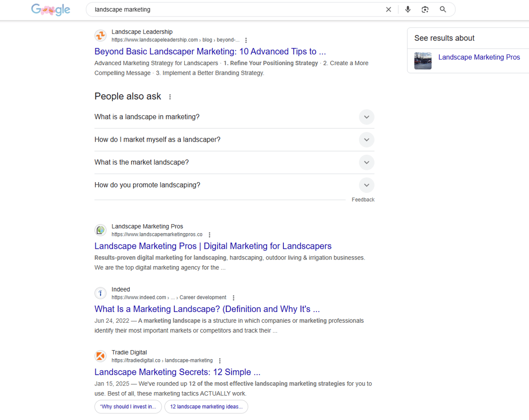Click the Feedback link under People also ask
The image size is (529, 420).
tap(363, 199)
